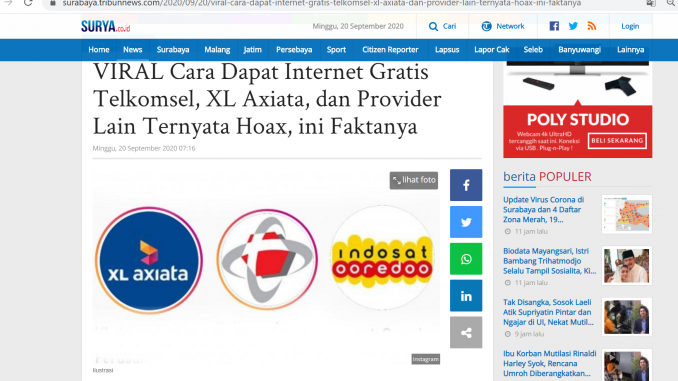Screen dimensions: 678x381
Task: Click the Login link
Action: click(x=630, y=26)
